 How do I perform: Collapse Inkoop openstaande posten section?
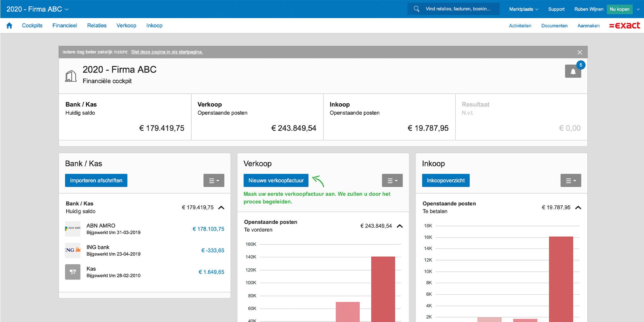point(578,207)
